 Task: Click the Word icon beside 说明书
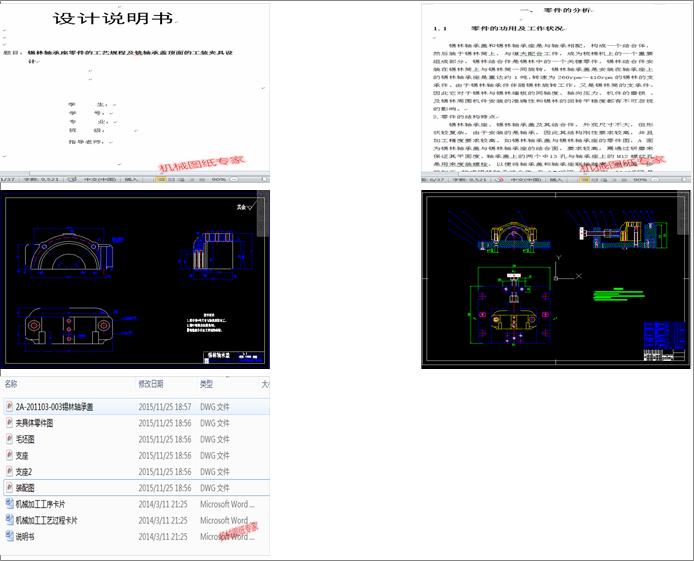(x=9, y=536)
